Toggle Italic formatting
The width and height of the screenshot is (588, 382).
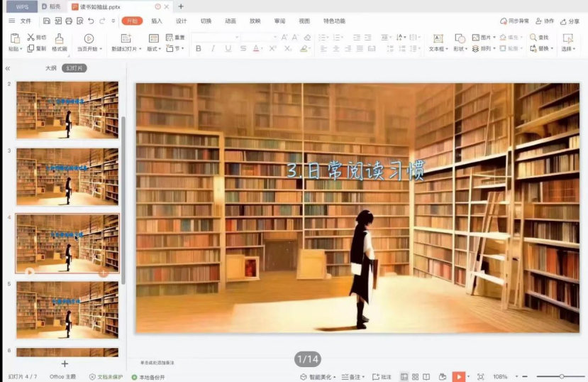(213, 49)
